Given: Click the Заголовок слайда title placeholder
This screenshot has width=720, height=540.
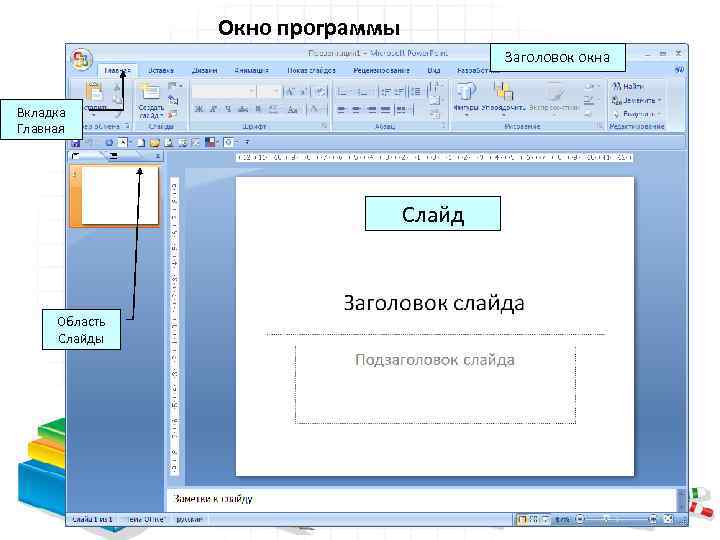Looking at the screenshot, I should pos(434,304).
